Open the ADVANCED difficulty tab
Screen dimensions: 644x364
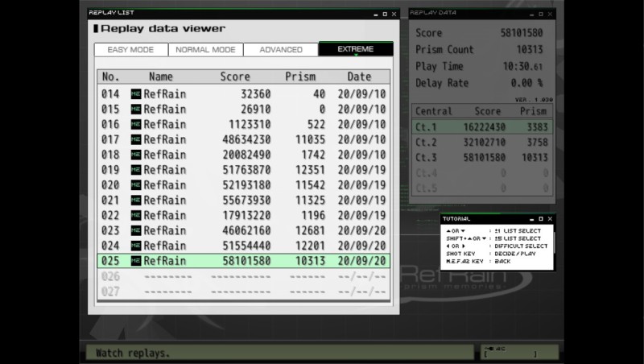(x=281, y=50)
